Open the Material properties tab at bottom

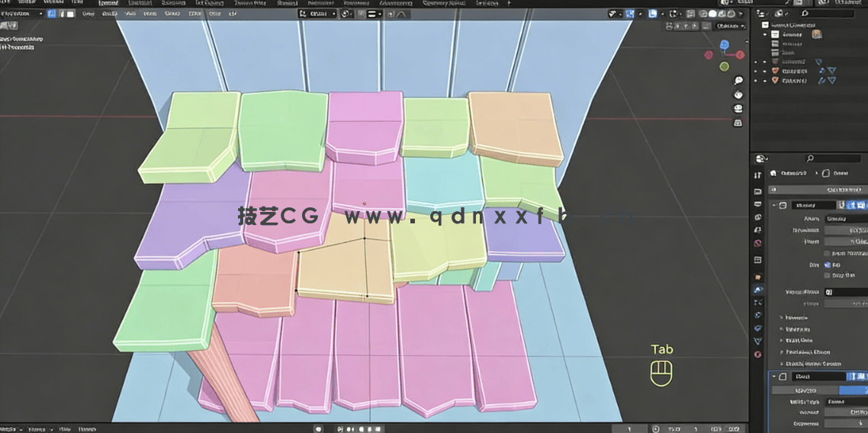tap(758, 354)
